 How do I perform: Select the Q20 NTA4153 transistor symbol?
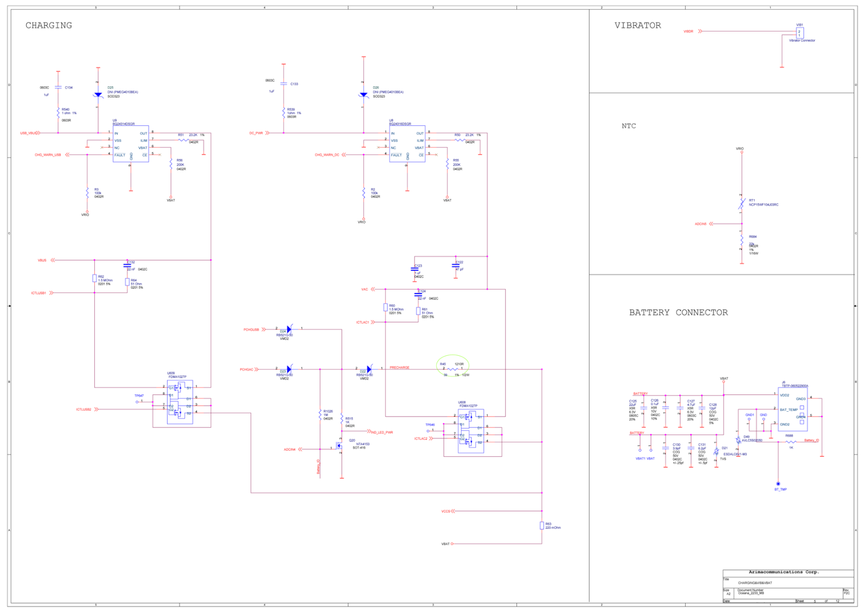pyautogui.click(x=340, y=446)
